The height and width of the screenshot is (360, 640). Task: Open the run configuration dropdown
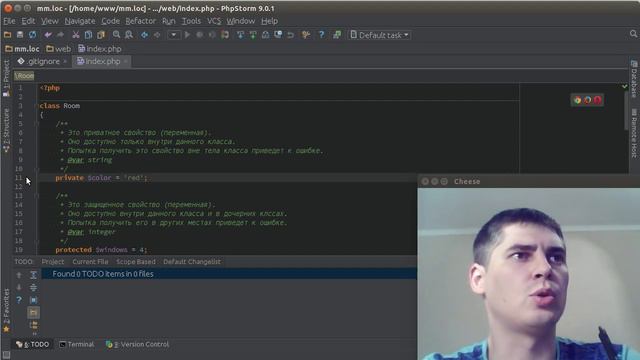pyautogui.click(x=173, y=35)
